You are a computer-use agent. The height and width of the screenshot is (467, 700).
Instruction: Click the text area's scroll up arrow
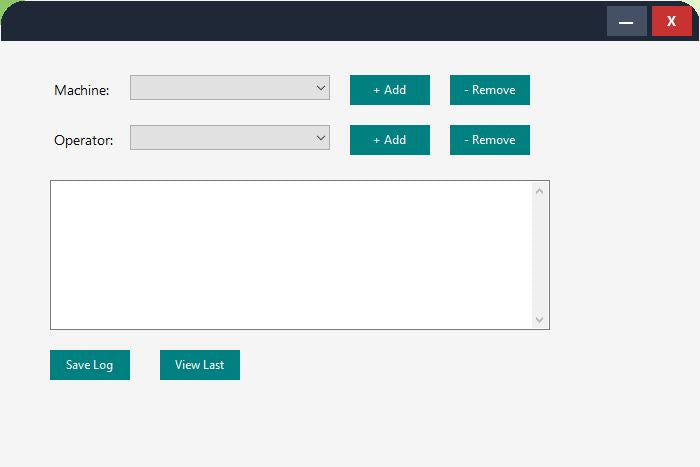coord(540,191)
